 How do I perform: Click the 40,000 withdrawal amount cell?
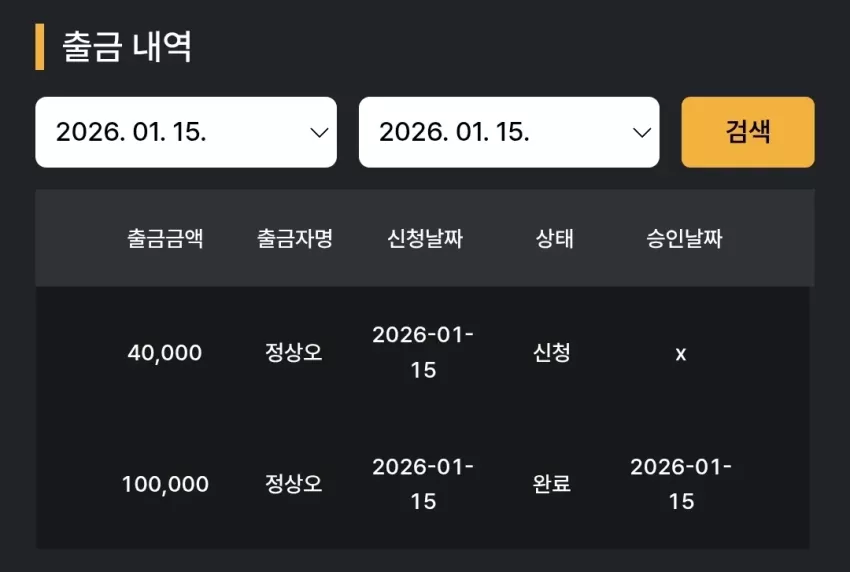(x=165, y=353)
